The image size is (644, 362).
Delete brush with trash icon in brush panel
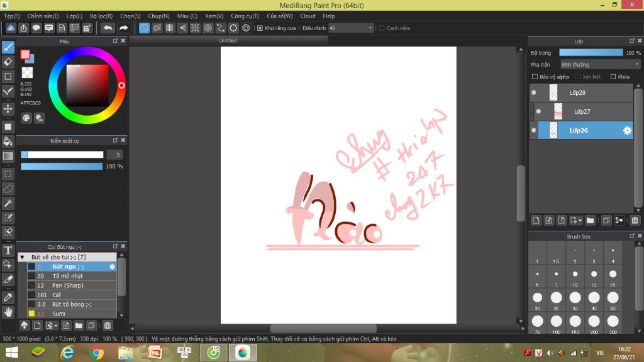click(107, 326)
